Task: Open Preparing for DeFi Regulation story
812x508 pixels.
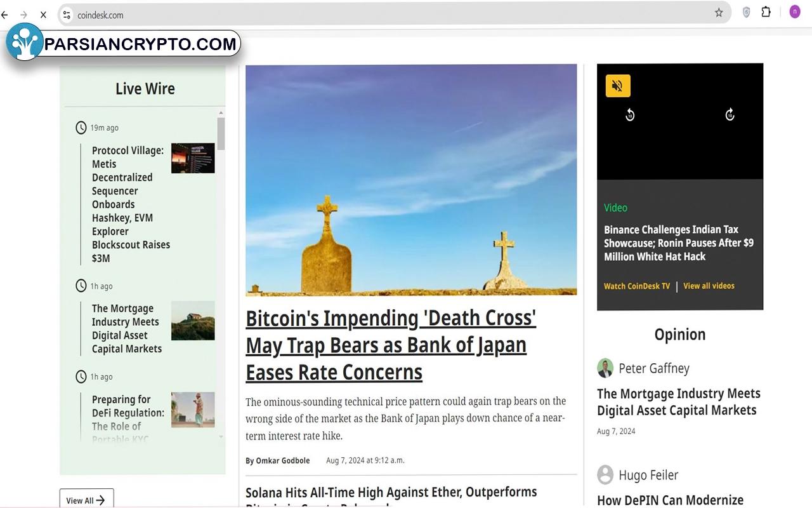Action: coord(128,419)
